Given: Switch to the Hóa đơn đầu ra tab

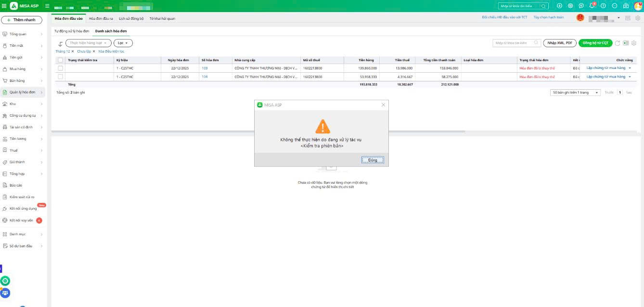Looking at the screenshot, I should click(x=101, y=18).
